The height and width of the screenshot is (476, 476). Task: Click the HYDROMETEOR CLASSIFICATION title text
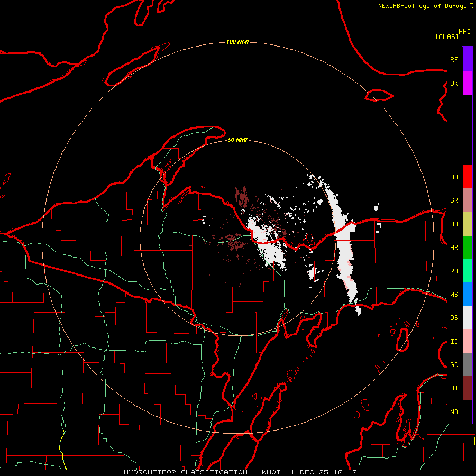[x=186, y=472]
